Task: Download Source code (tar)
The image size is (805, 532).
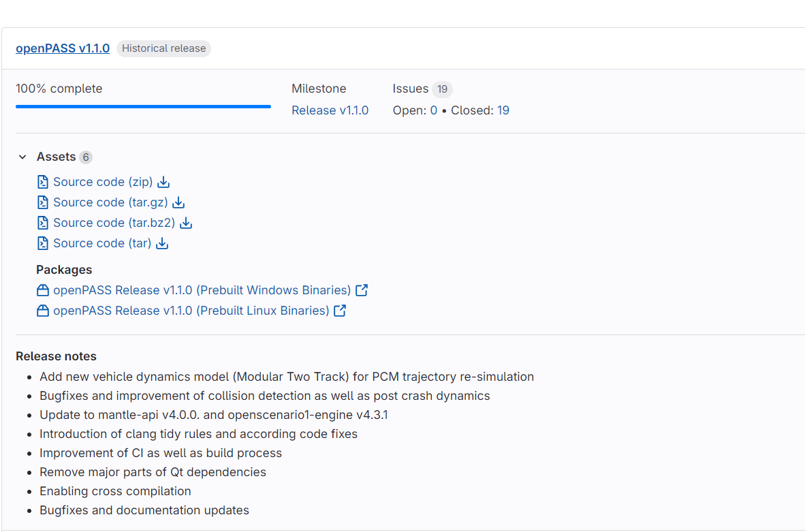Action: [x=102, y=243]
